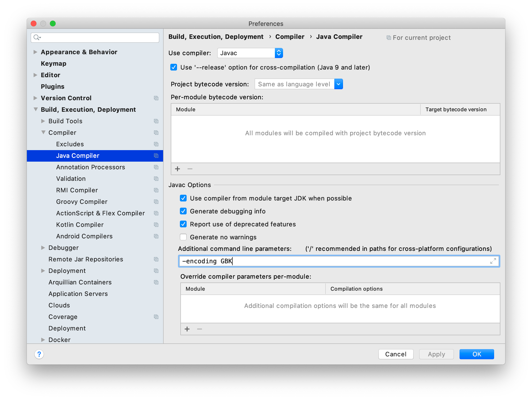The height and width of the screenshot is (400, 532).
Task: Click the Cancel button
Action: [396, 354]
